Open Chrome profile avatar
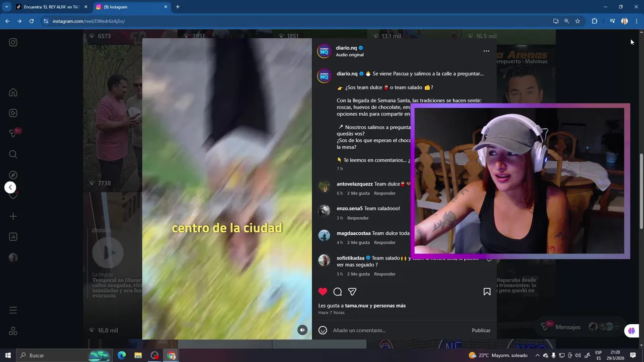644x362 pixels. point(624,21)
